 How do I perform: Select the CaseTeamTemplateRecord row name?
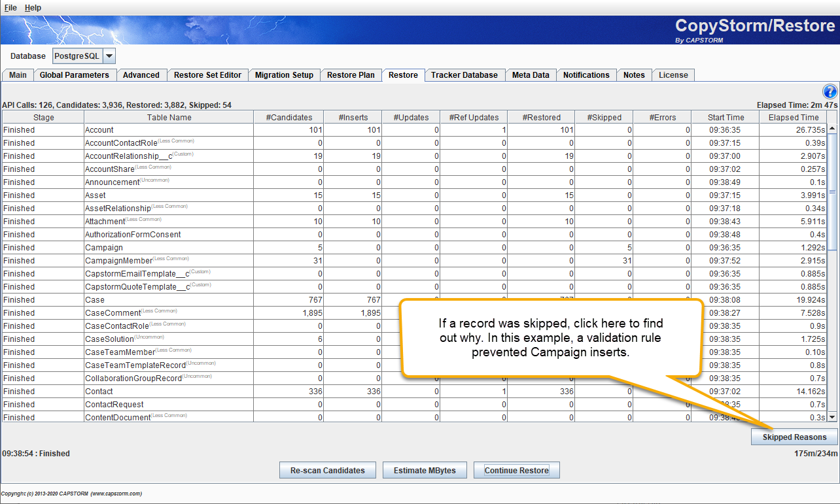[135, 365]
